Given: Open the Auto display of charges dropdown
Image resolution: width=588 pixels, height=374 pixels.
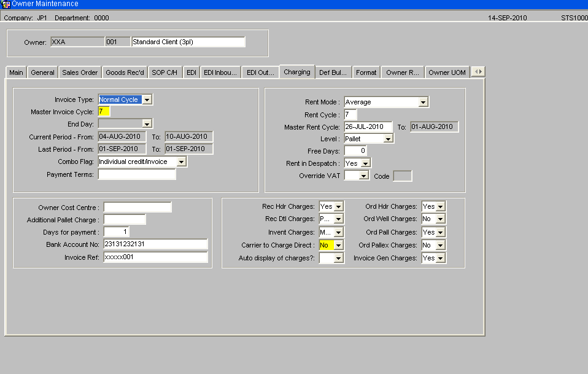Looking at the screenshot, I should [338, 258].
